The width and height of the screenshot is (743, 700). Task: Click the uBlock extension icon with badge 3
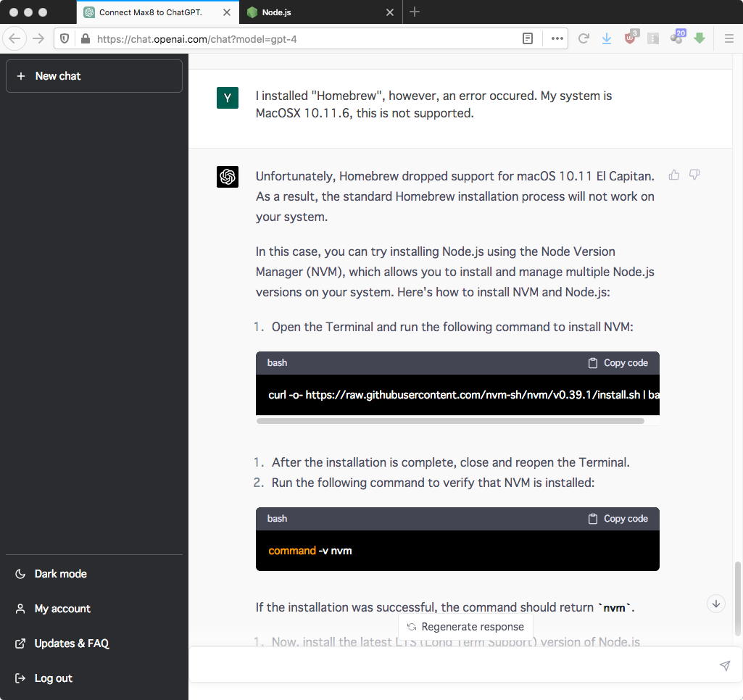pyautogui.click(x=631, y=38)
